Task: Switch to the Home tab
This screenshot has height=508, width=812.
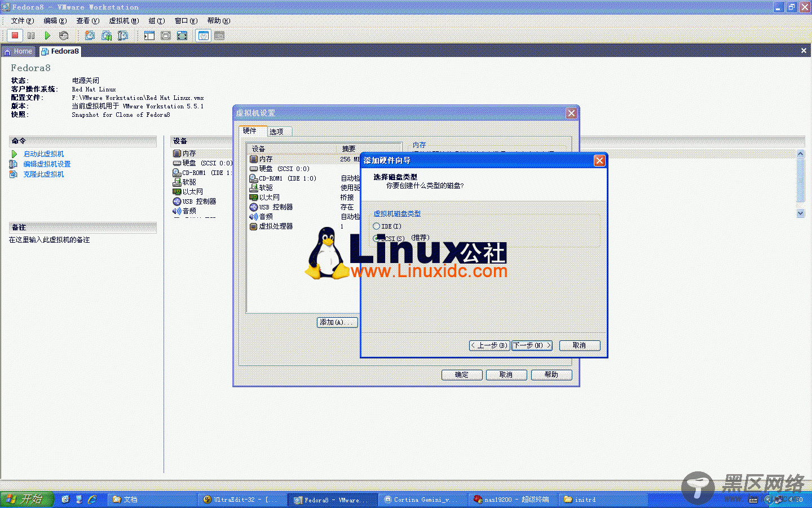Action: (19, 51)
